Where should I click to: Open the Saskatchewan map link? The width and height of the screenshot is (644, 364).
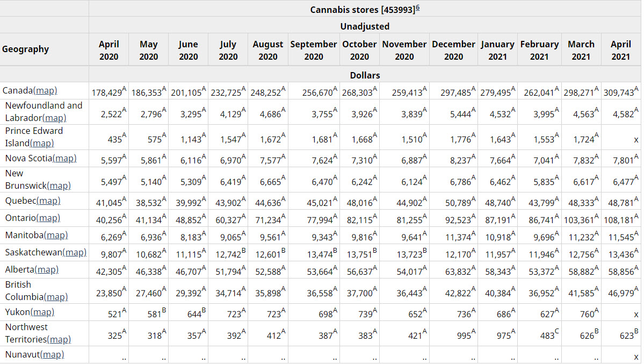coord(74,252)
